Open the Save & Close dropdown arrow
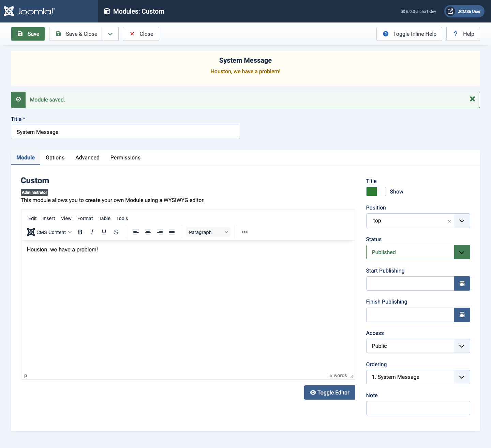Screen dimensions: 491x448 (110, 34)
